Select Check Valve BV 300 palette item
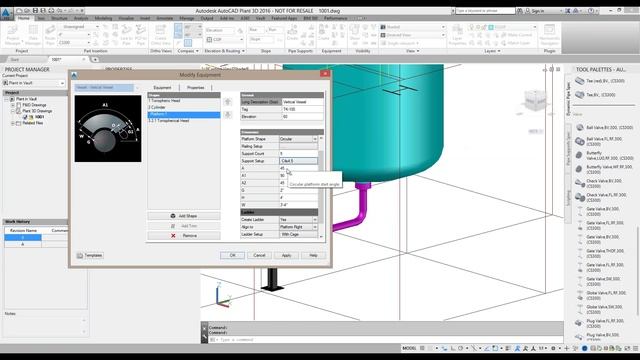 [604, 183]
